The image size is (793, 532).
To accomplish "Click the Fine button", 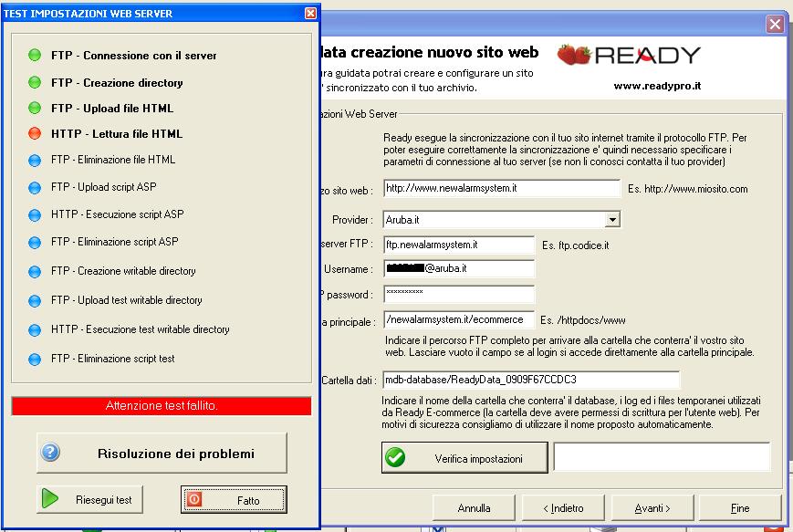I will [740, 507].
